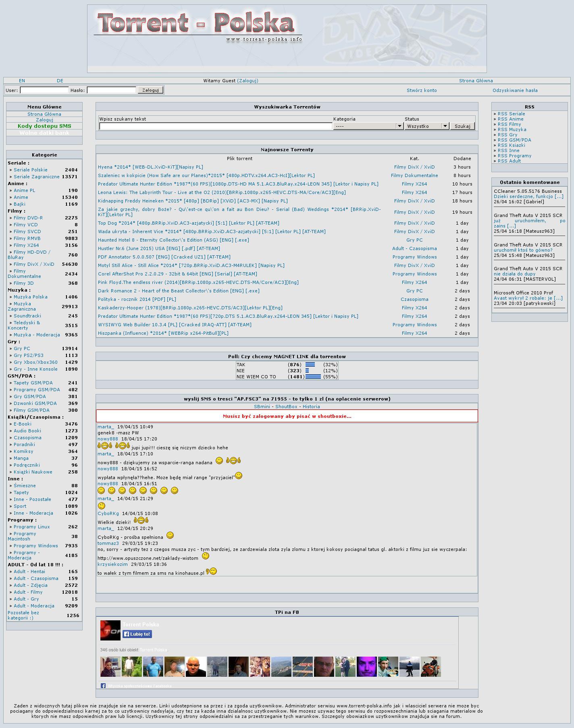Open the RSS Filmy feed link
The height and width of the screenshot is (728, 574).
(x=509, y=124)
